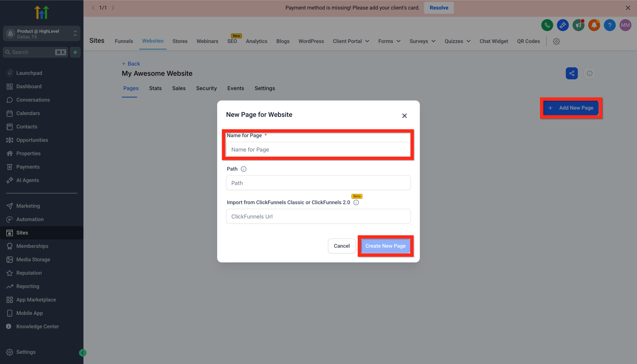Switch to the Funnels tab
This screenshot has width=637, height=364.
tap(124, 41)
